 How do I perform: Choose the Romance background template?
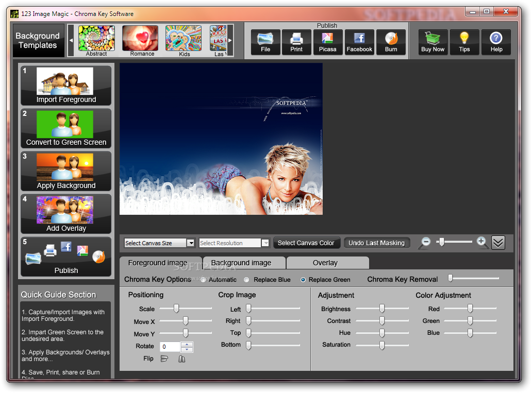click(x=140, y=41)
